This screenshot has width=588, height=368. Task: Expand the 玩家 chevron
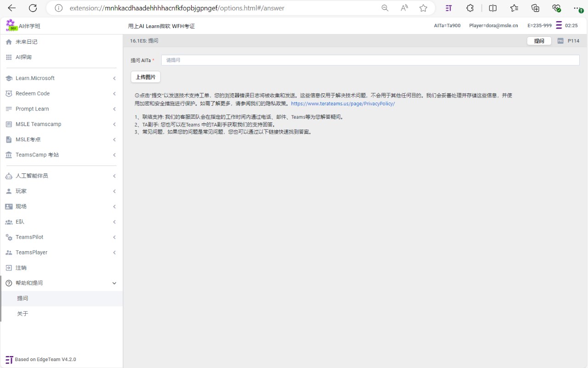pos(114,191)
